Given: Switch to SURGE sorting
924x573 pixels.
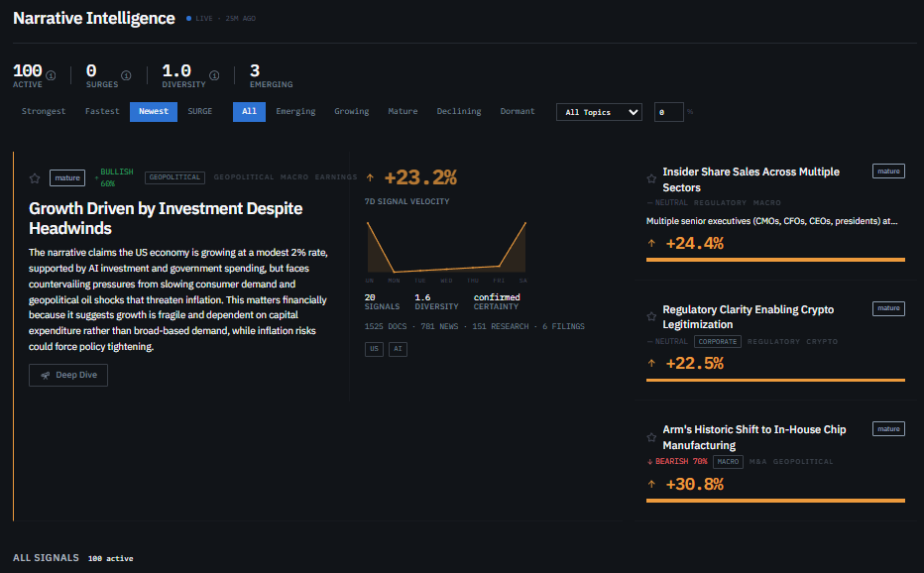Looking at the screenshot, I should tap(199, 111).
